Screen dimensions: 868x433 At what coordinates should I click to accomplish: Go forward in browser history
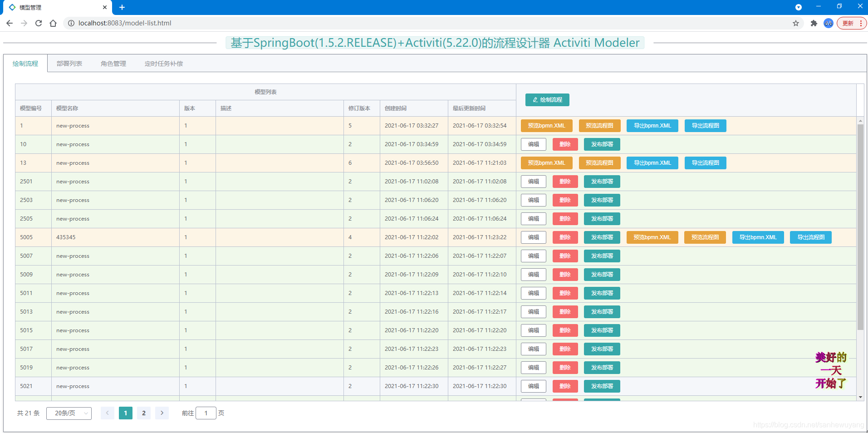(24, 23)
